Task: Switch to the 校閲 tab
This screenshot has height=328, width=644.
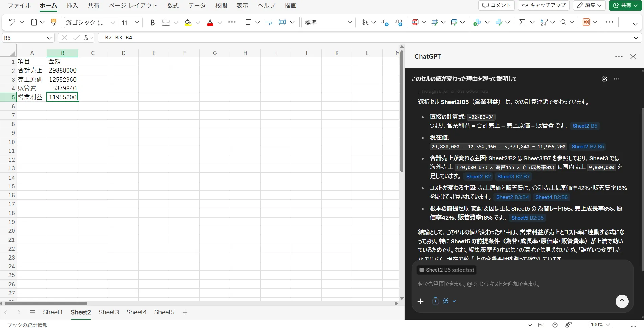Action: pyautogui.click(x=221, y=6)
